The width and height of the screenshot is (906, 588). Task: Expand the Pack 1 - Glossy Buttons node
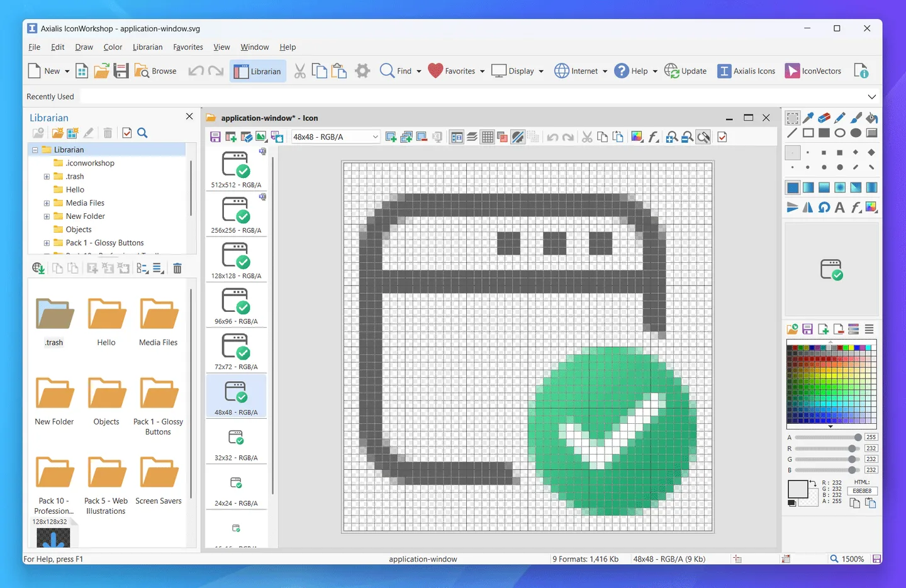point(47,243)
